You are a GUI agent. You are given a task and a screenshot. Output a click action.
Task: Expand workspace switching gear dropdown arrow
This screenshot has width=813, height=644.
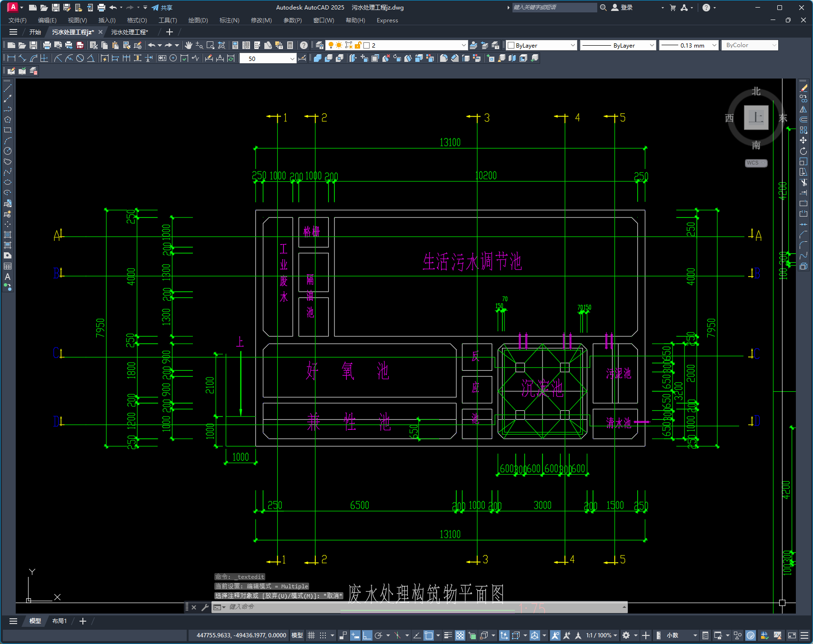pyautogui.click(x=636, y=635)
